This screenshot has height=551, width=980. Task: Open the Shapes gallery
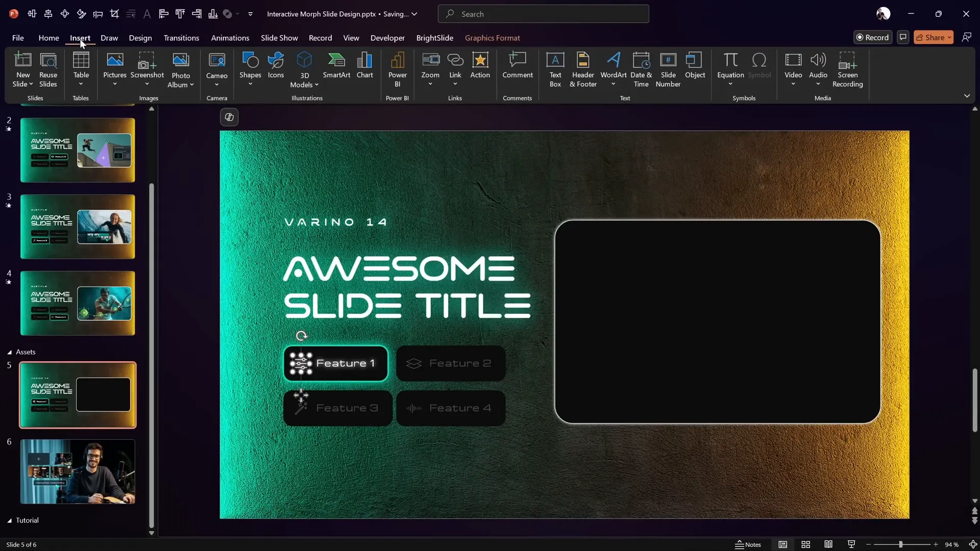click(x=250, y=69)
